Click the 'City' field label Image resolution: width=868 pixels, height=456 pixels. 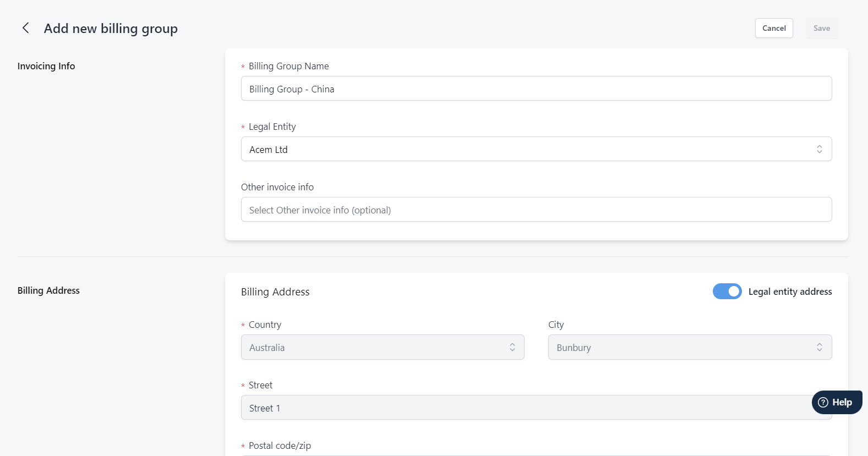tap(556, 325)
